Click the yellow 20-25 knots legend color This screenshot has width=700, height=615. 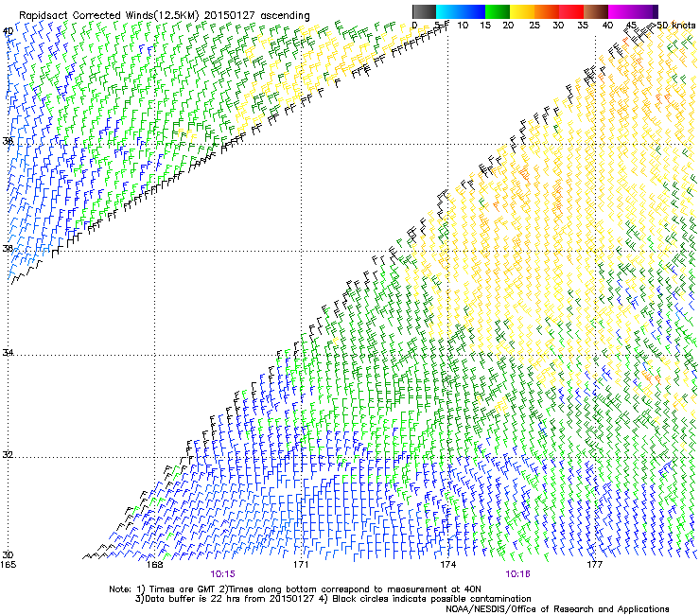(x=522, y=11)
